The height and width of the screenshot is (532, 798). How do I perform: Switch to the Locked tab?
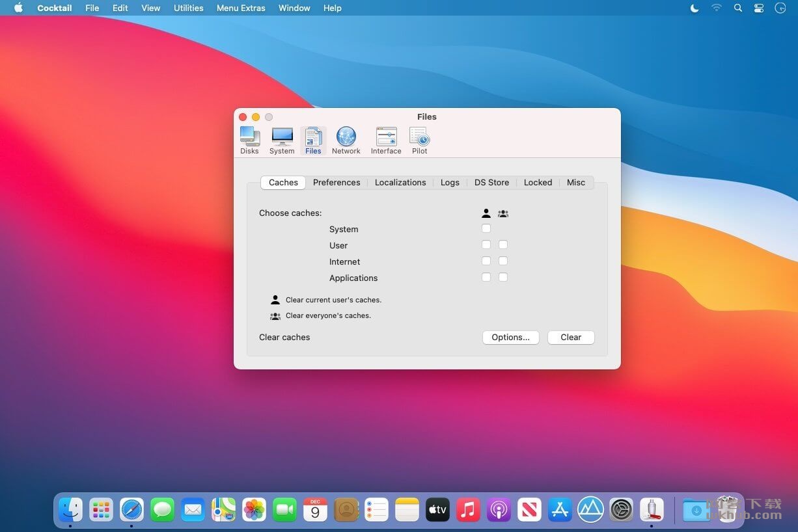click(x=538, y=183)
